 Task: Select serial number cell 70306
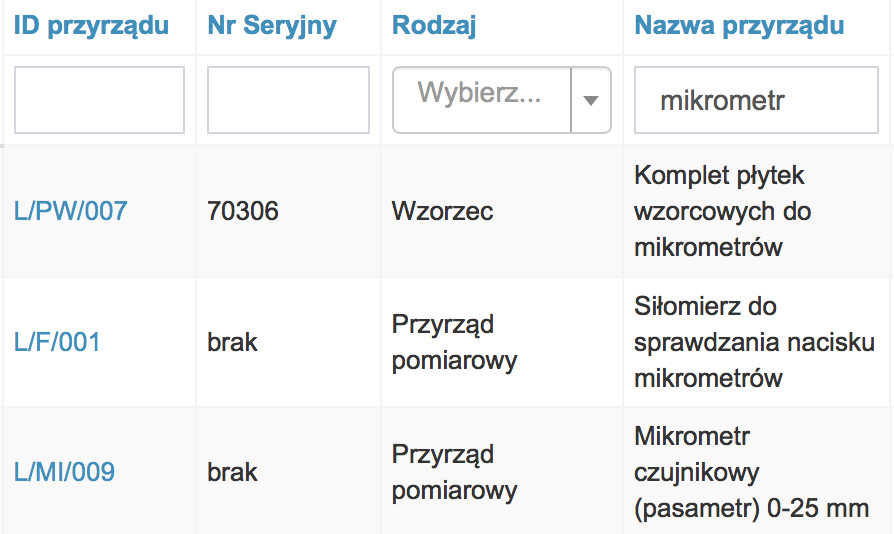coord(243,211)
